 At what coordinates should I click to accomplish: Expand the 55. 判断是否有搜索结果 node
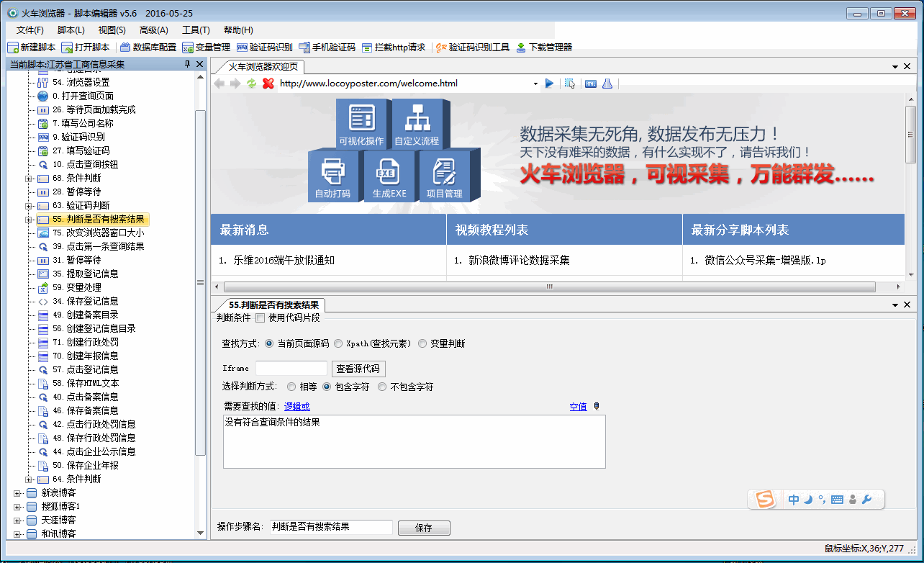[x=29, y=219]
